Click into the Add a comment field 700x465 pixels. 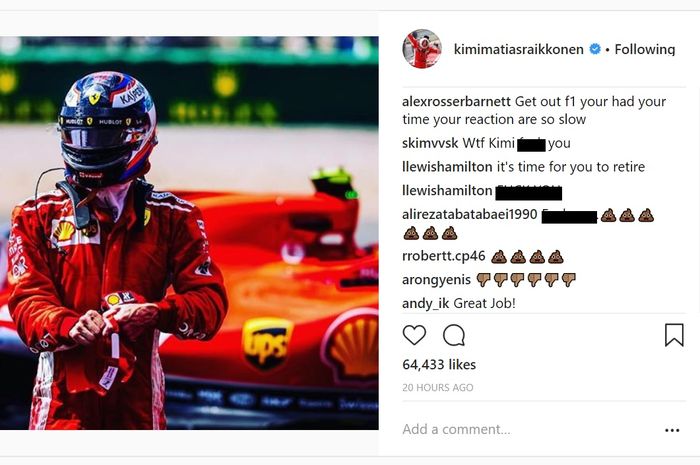click(x=531, y=429)
